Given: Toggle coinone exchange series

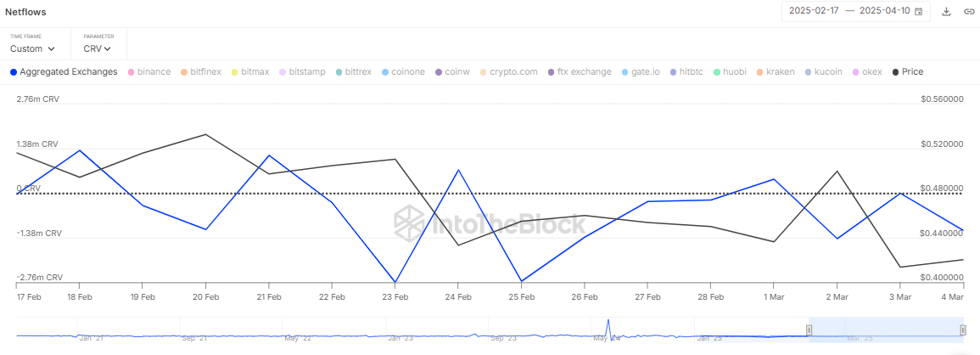Looking at the screenshot, I should click(x=403, y=72).
